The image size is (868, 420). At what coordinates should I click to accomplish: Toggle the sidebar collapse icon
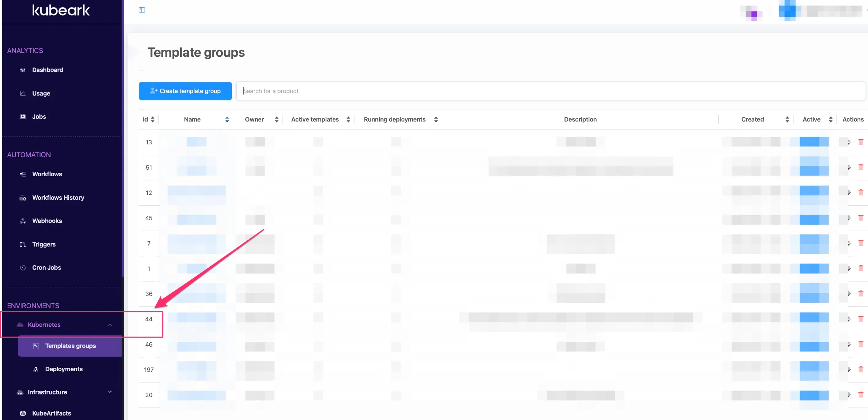pyautogui.click(x=142, y=10)
